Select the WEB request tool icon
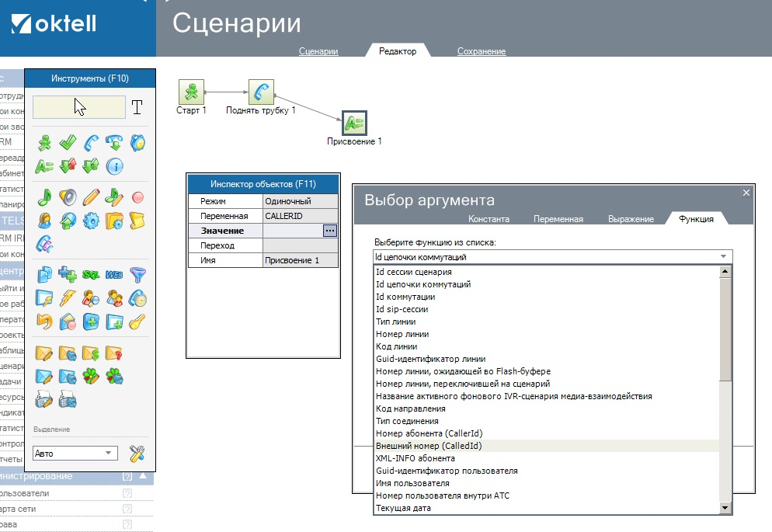Screen dimensions: 772x532 click(x=114, y=274)
